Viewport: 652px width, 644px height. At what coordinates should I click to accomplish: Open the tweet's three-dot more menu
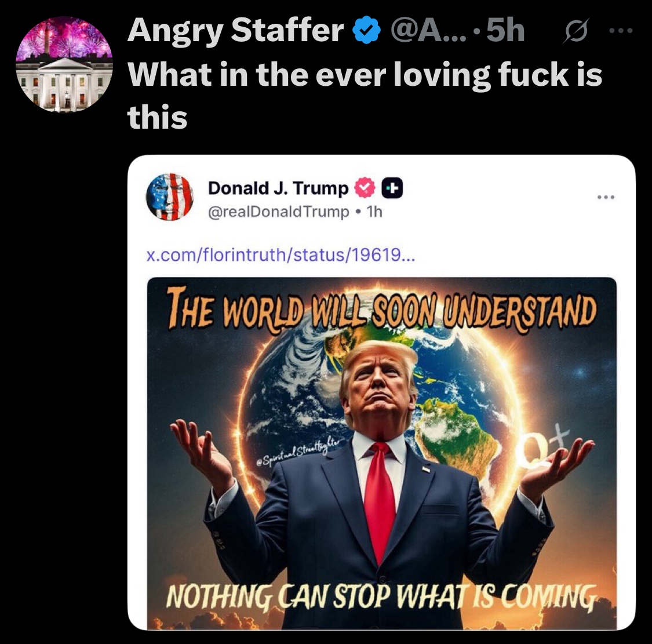(x=621, y=30)
